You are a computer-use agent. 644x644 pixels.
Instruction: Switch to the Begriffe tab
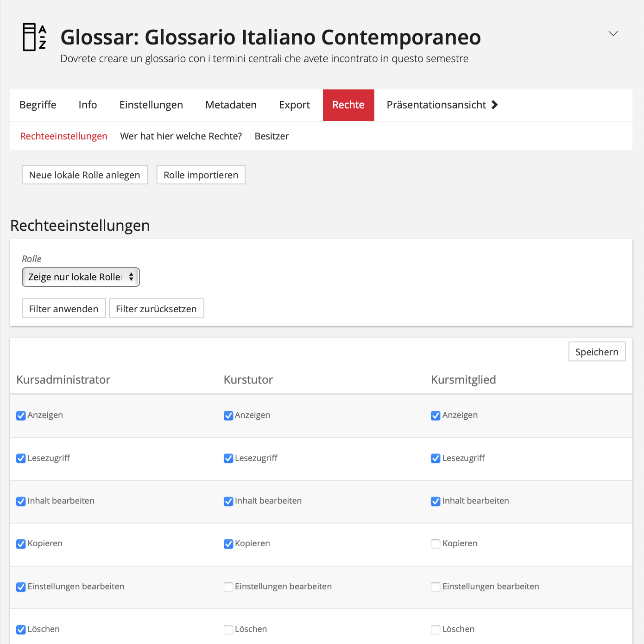point(38,105)
